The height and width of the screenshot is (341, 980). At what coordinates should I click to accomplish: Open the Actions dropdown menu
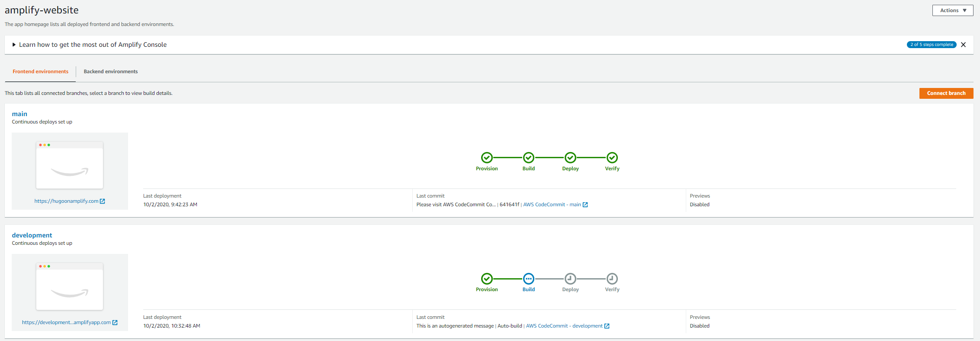pos(952,10)
